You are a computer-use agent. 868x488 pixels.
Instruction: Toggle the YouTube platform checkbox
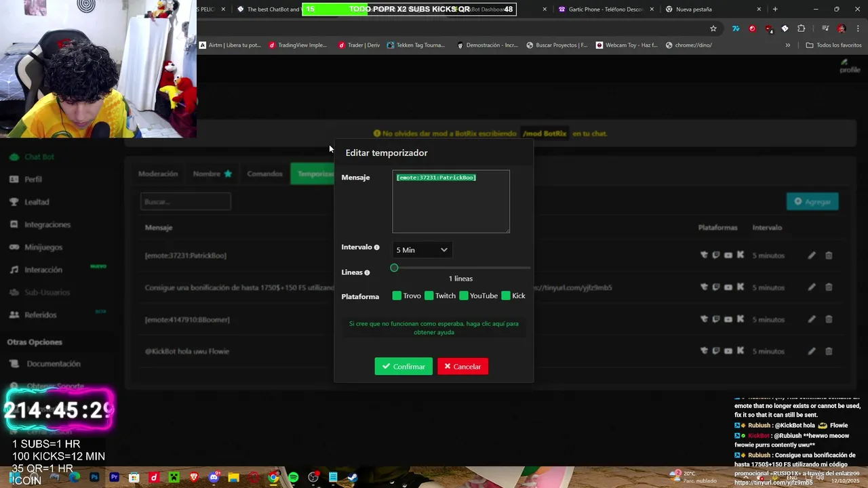click(464, 296)
